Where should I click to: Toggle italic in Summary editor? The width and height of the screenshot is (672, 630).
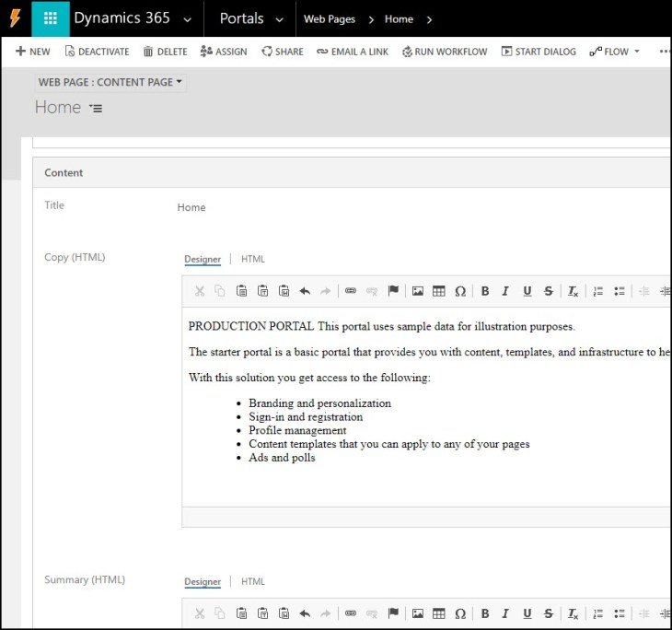pos(505,613)
